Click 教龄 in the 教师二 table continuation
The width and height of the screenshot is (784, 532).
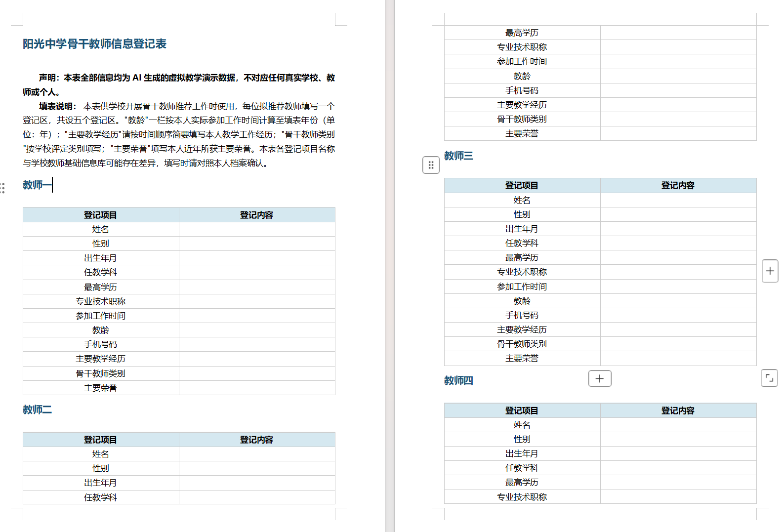tap(522, 76)
